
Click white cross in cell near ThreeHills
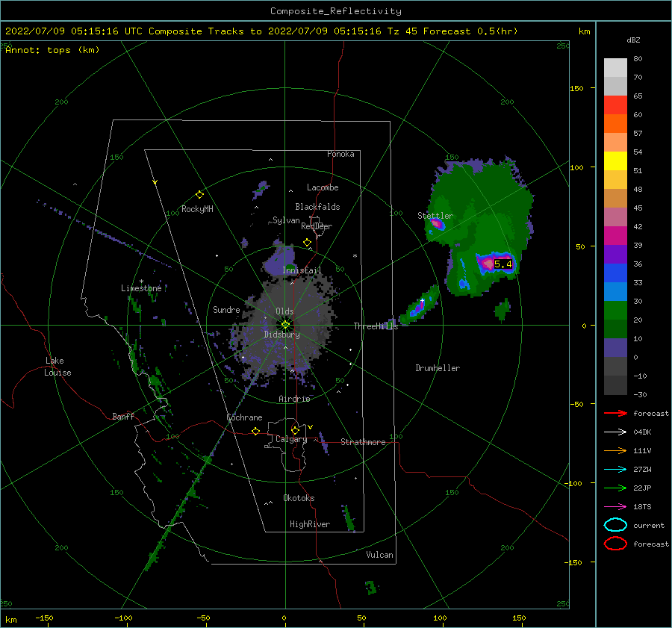click(422, 301)
